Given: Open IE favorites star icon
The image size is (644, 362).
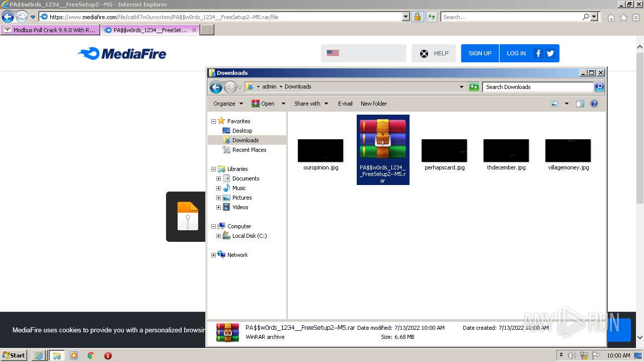Looking at the screenshot, I should point(623,18).
